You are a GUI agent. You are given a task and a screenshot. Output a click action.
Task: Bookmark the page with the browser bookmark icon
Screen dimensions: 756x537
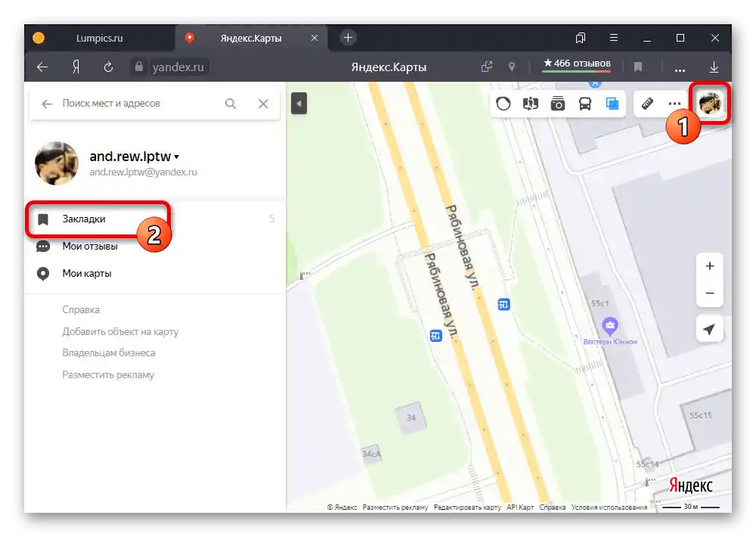click(638, 67)
